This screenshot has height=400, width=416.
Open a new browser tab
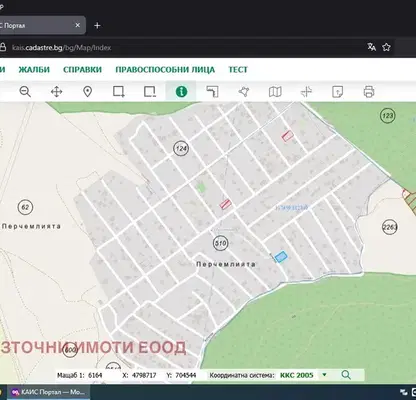tap(97, 26)
